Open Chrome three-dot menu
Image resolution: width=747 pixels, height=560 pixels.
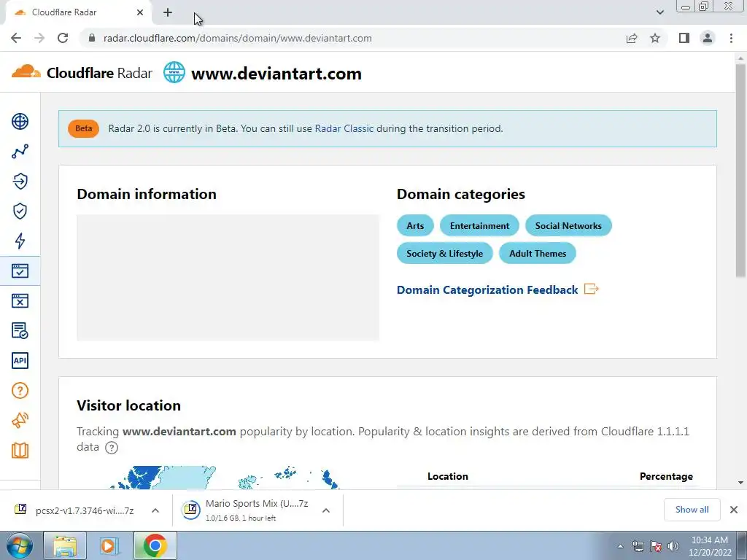point(731,38)
